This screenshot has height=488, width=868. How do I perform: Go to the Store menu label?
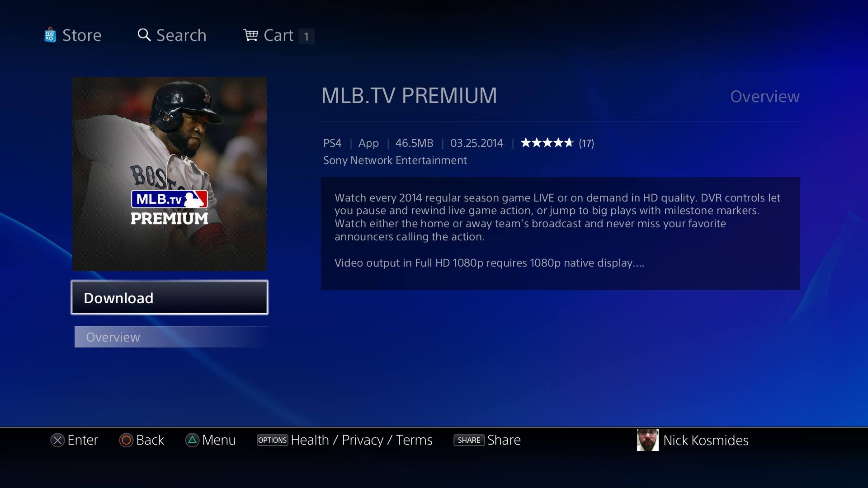click(x=82, y=35)
